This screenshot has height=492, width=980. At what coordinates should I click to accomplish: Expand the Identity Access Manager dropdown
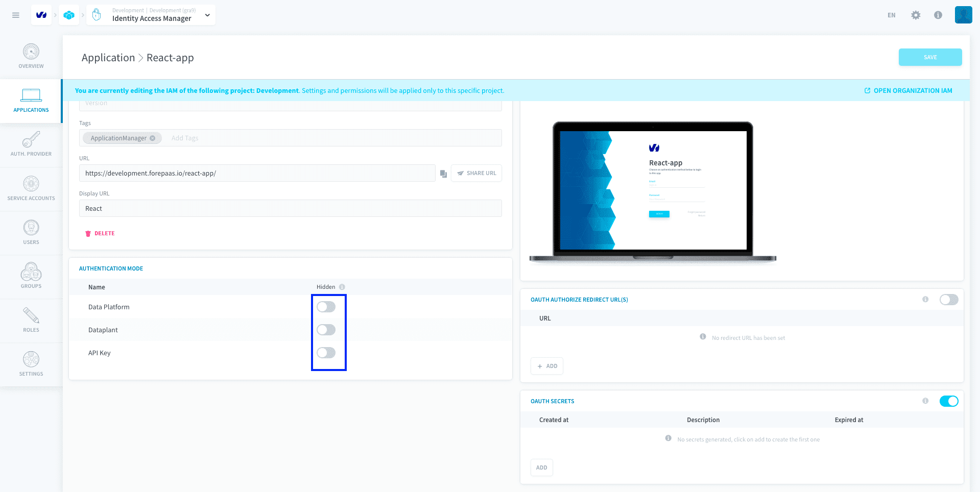click(x=207, y=15)
